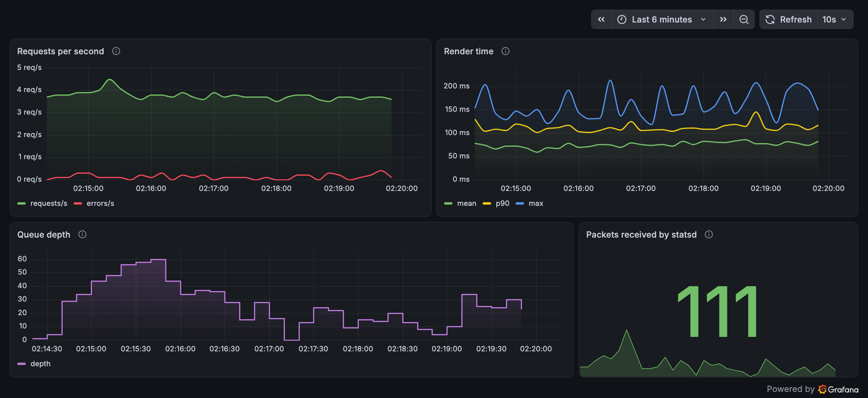The height and width of the screenshot is (398, 868).
Task: Open the 10s refresh interval dropdown
Action: (x=835, y=19)
